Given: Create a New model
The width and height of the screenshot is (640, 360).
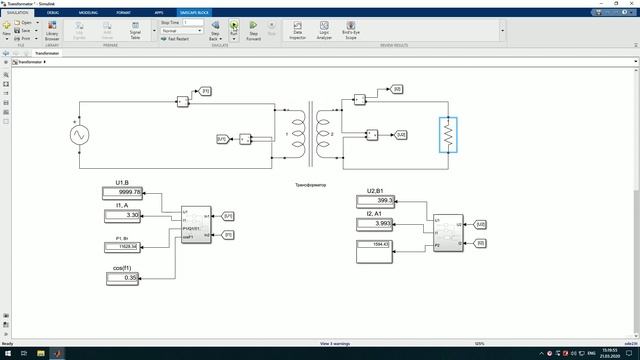Looking at the screenshot, I should coord(7,27).
